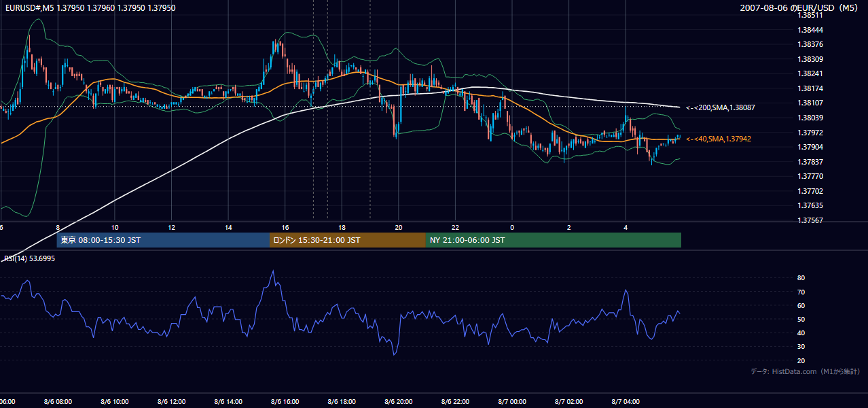
Task: Click the 8/7 02:00 date label
Action: coord(569,402)
